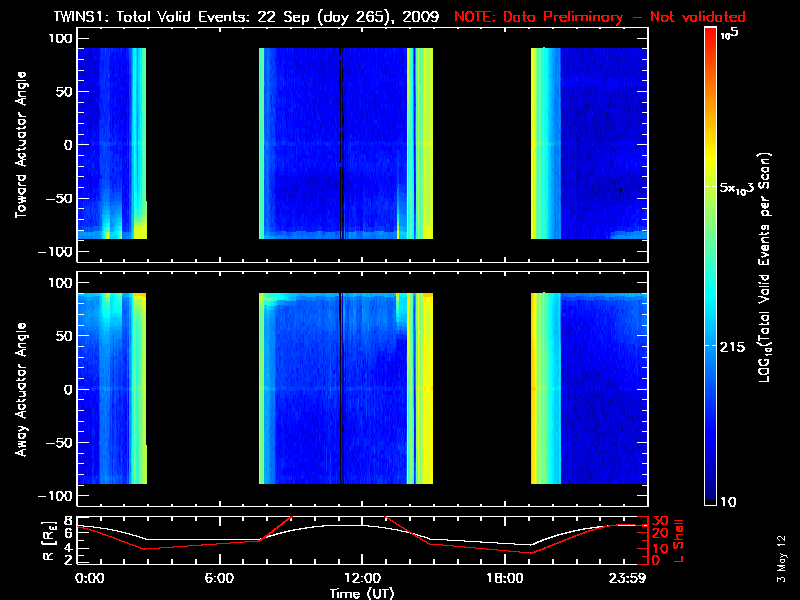Select the "Away Actuator Angle" y-axis label

pyautogui.click(x=19, y=390)
